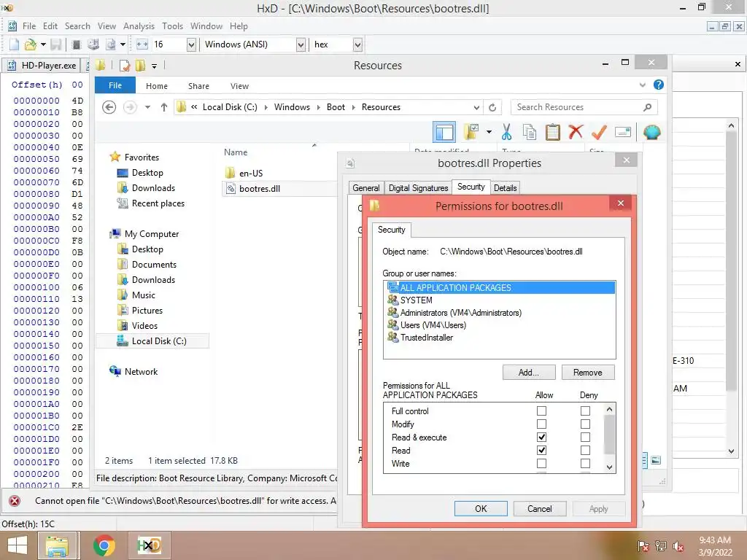The height and width of the screenshot is (560, 747).
Task: Click Cancel in Permissions dialog
Action: click(x=540, y=508)
